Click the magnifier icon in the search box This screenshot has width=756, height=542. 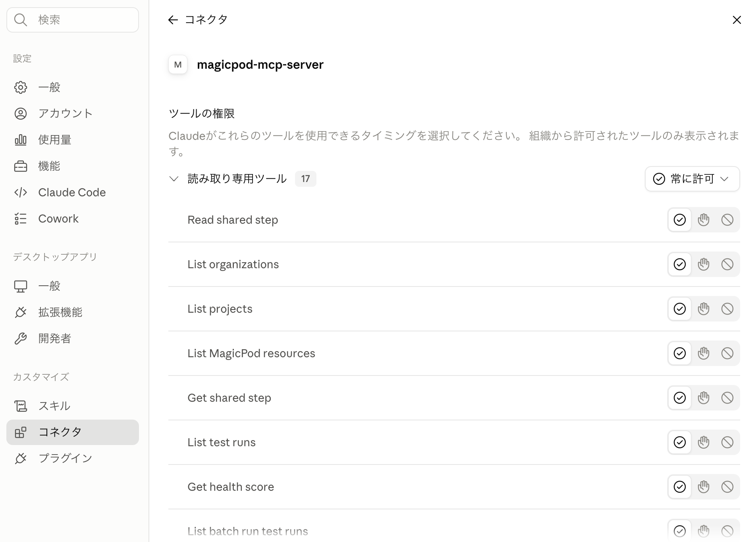click(x=20, y=20)
